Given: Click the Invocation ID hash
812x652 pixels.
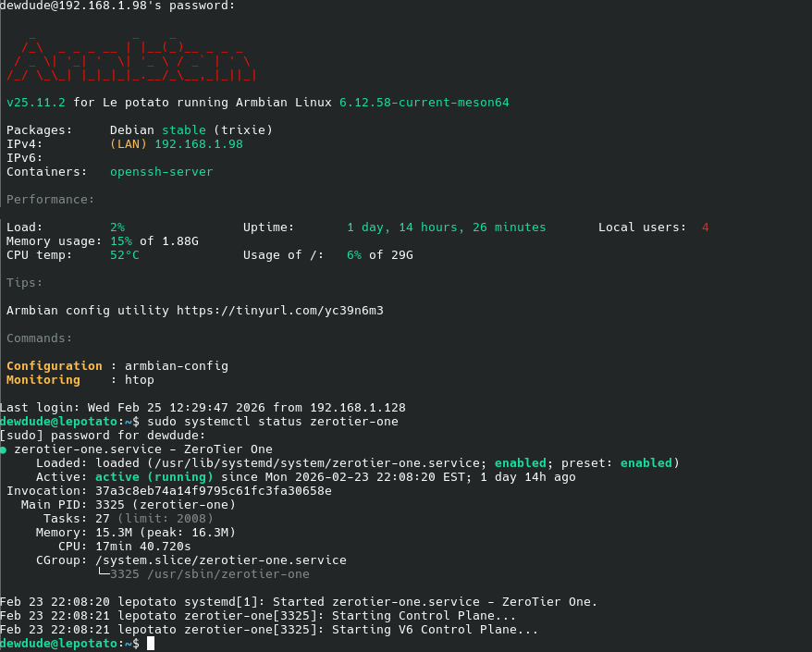Looking at the screenshot, I should pos(213,491).
